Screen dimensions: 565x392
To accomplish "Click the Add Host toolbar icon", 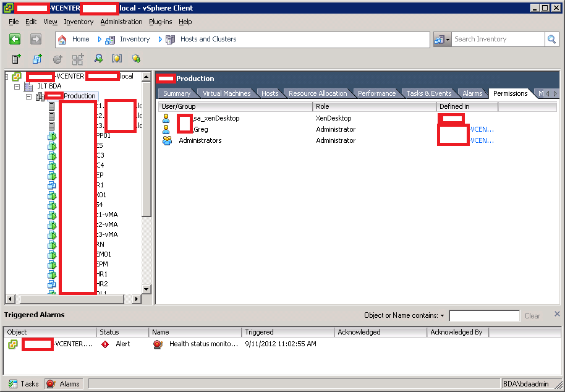I will 17,59.
